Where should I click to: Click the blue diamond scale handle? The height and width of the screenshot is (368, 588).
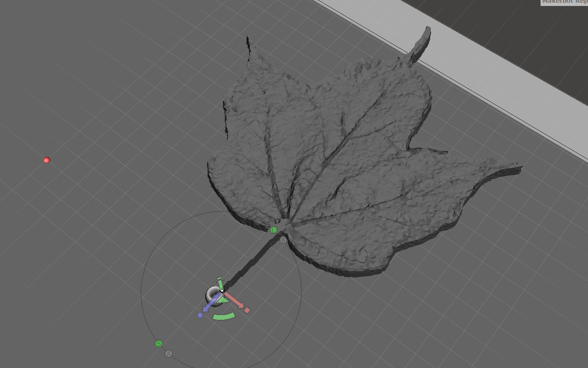tap(200, 315)
